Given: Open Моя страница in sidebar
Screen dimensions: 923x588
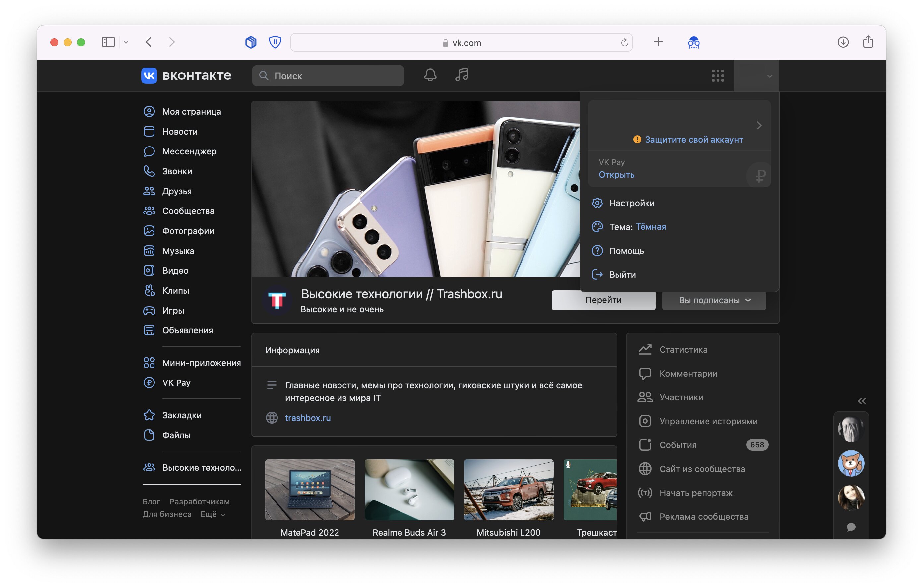Looking at the screenshot, I should 191,112.
